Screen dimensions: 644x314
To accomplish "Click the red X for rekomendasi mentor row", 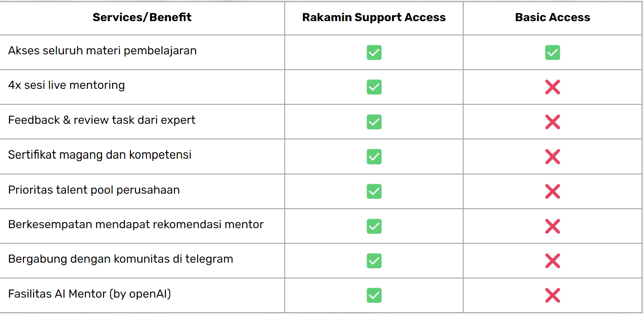I will coord(552,226).
